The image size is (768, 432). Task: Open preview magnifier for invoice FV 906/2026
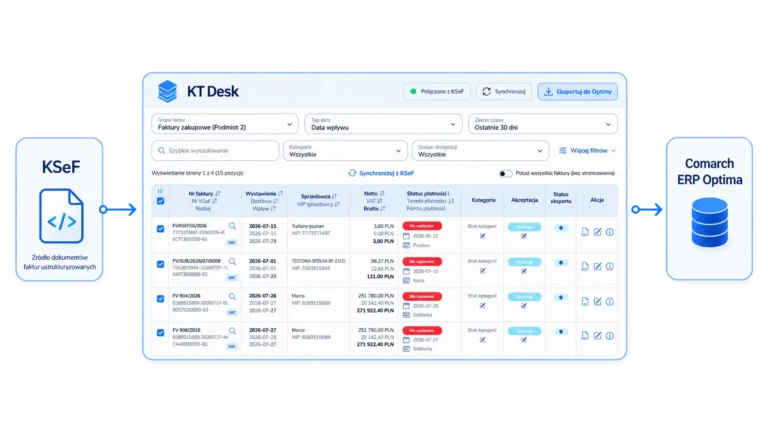pyautogui.click(x=232, y=331)
